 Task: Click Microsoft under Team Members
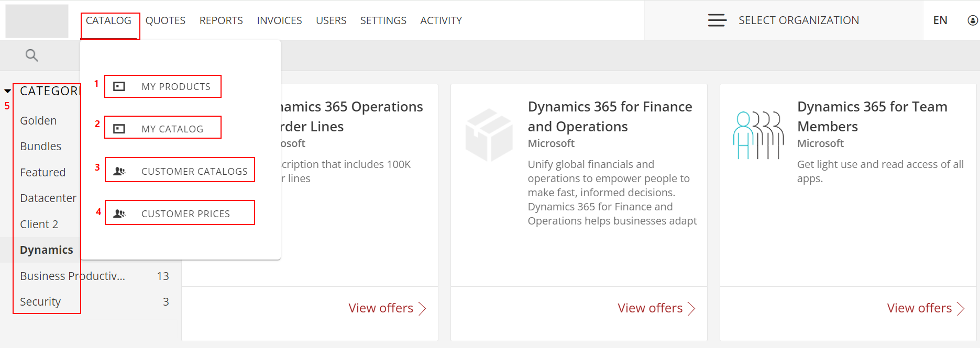(x=820, y=143)
